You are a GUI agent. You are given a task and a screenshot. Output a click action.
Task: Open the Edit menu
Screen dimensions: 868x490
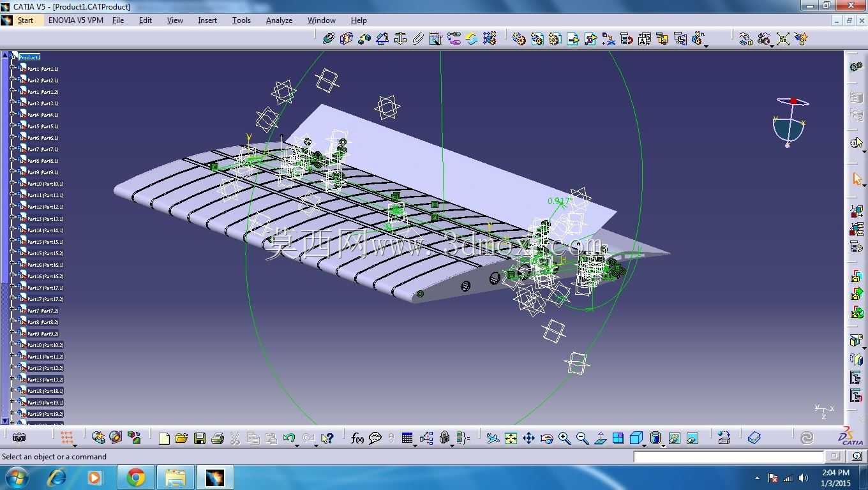(x=146, y=20)
